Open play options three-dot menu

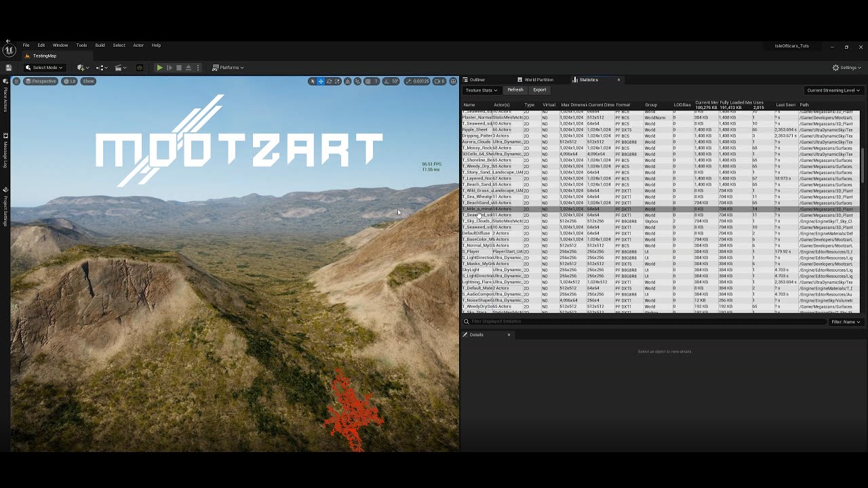pos(198,68)
